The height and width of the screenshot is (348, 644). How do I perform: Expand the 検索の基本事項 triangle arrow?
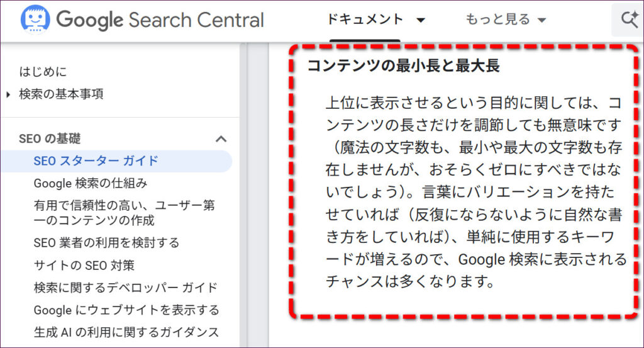click(8, 95)
